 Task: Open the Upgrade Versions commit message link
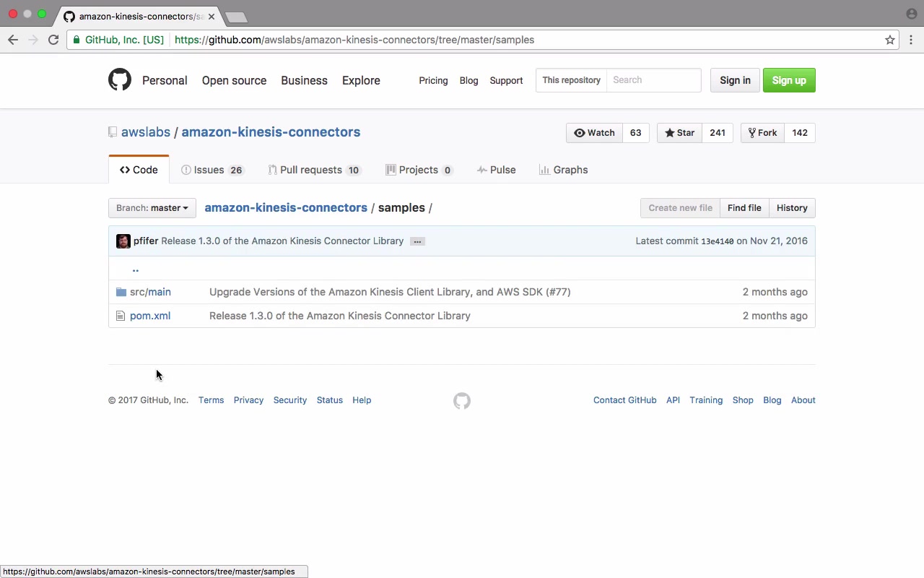tap(390, 292)
